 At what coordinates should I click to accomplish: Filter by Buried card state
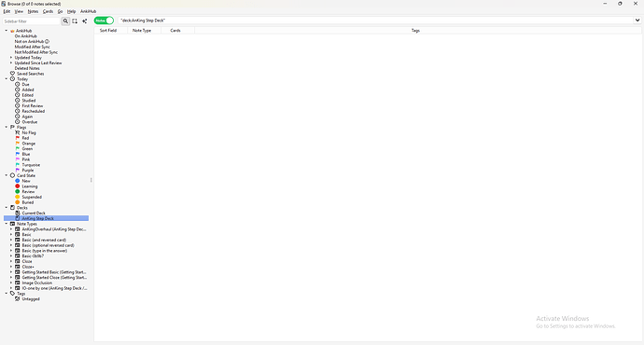click(x=28, y=202)
